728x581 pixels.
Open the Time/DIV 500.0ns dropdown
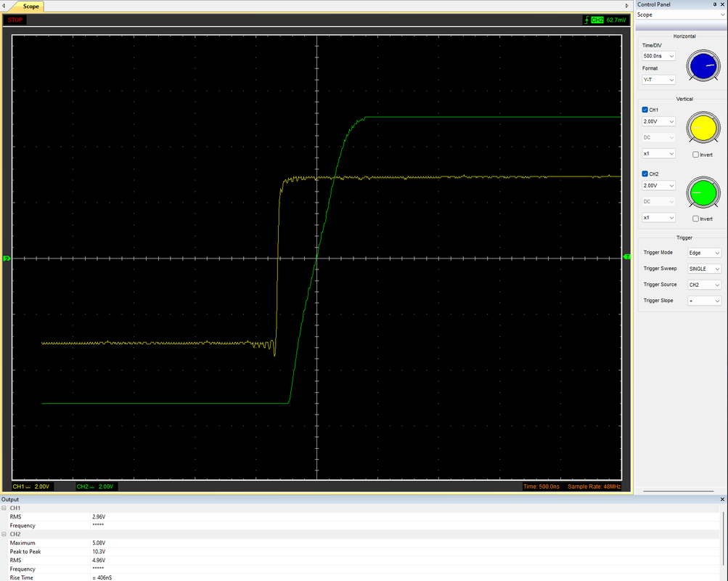(658, 56)
